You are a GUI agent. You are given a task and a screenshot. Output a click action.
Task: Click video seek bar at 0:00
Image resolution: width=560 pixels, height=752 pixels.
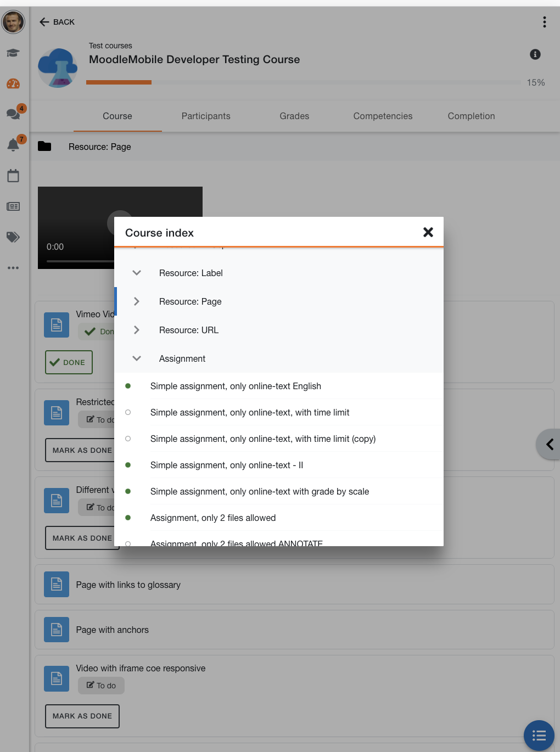click(x=80, y=261)
